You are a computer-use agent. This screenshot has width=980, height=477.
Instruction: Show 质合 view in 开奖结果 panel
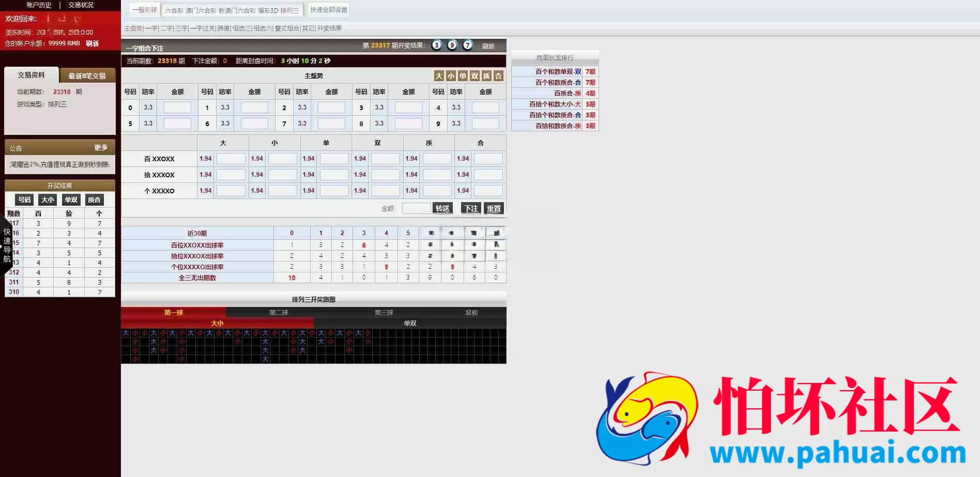(94, 199)
